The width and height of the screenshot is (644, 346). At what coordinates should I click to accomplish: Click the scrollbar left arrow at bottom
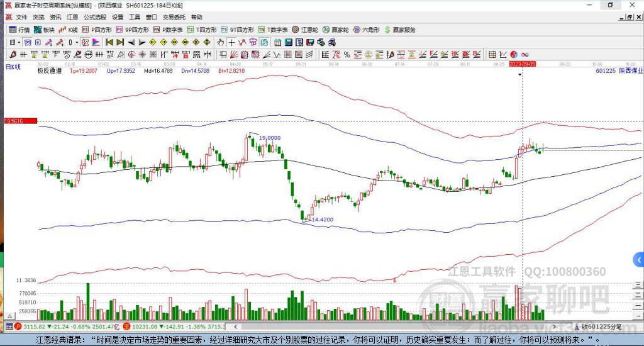point(235,326)
